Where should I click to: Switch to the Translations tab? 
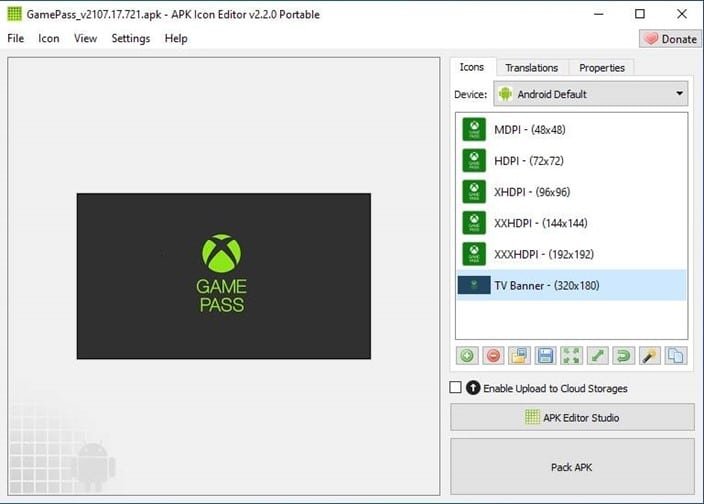(x=532, y=68)
